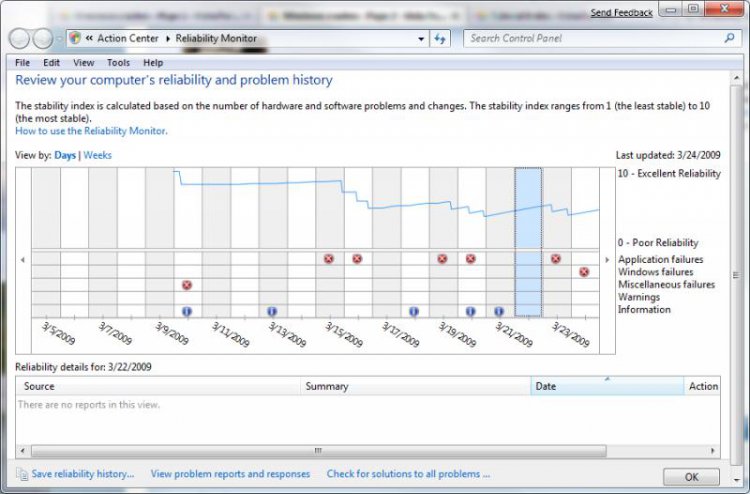Open the recent pages dropdown beside Forward button
Screen dimensions: 750x494
coord(59,39)
